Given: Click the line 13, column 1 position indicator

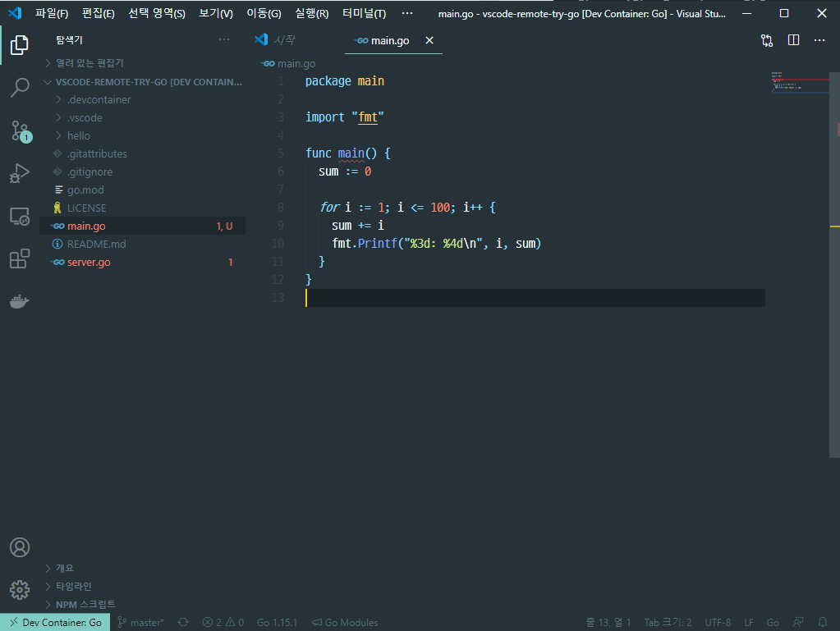Looking at the screenshot, I should click(608, 622).
